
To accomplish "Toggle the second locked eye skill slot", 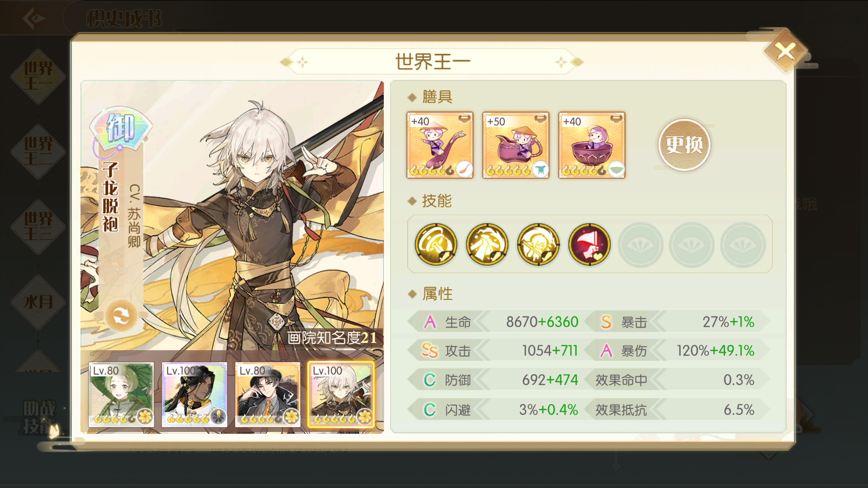I will point(691,245).
